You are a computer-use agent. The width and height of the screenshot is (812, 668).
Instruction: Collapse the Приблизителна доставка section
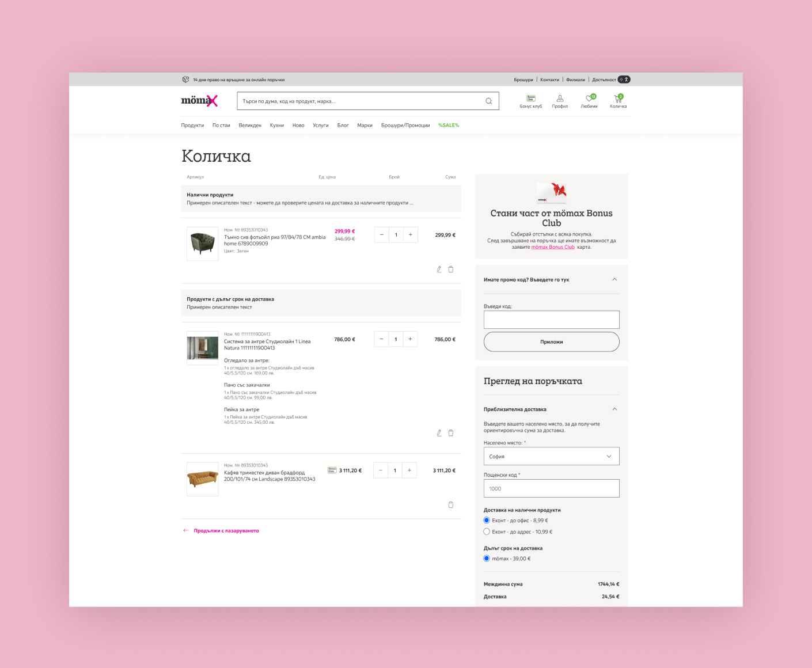(614, 409)
